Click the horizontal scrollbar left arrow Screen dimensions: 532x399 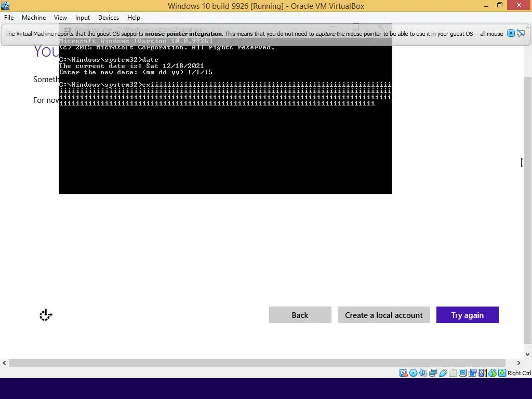point(4,363)
